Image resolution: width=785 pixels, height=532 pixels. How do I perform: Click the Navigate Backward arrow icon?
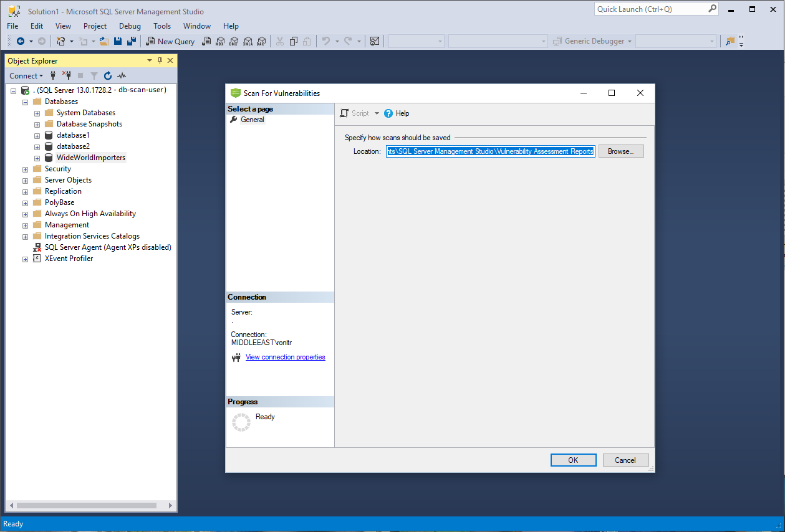[x=19, y=41]
